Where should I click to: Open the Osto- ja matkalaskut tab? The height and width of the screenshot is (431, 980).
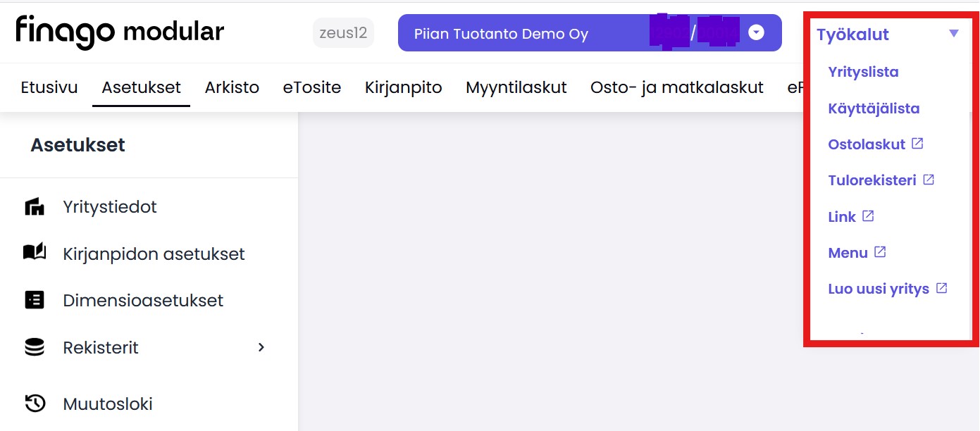click(677, 87)
